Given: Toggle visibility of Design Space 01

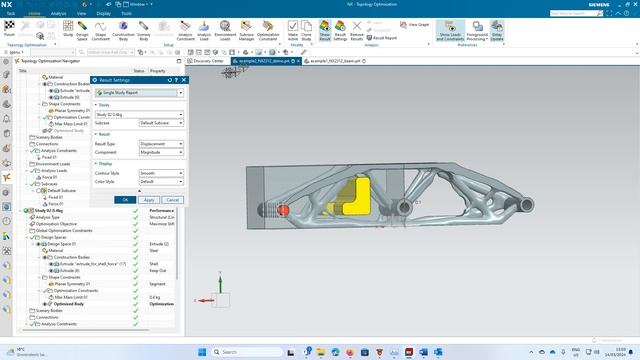Looking at the screenshot, I should 38,244.
